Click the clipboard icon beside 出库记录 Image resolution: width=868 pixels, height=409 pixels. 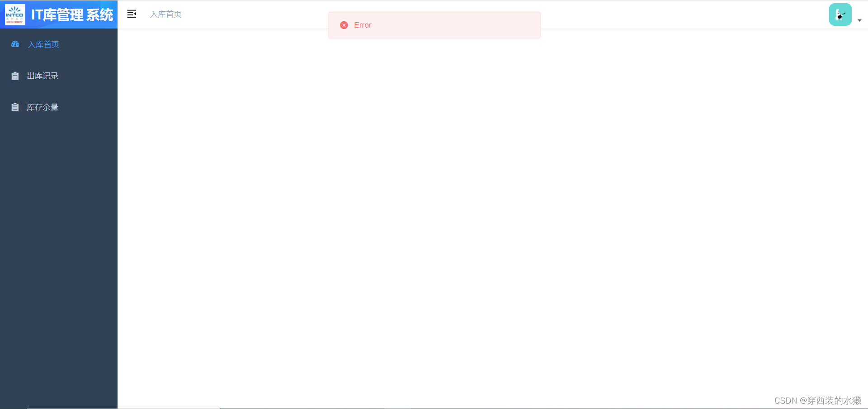[15, 76]
